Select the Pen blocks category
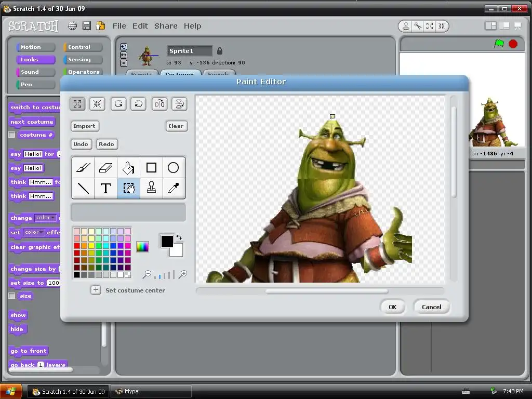The image size is (532, 399). (36, 85)
